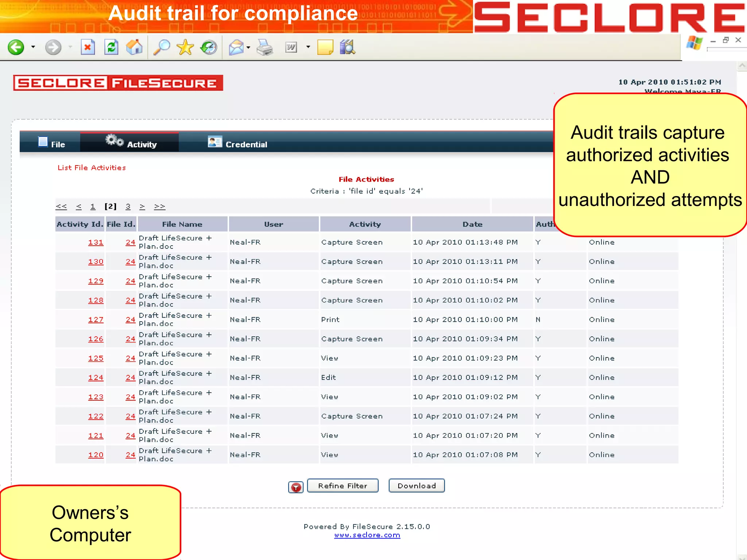Click the red filter funnel icon

(x=296, y=487)
